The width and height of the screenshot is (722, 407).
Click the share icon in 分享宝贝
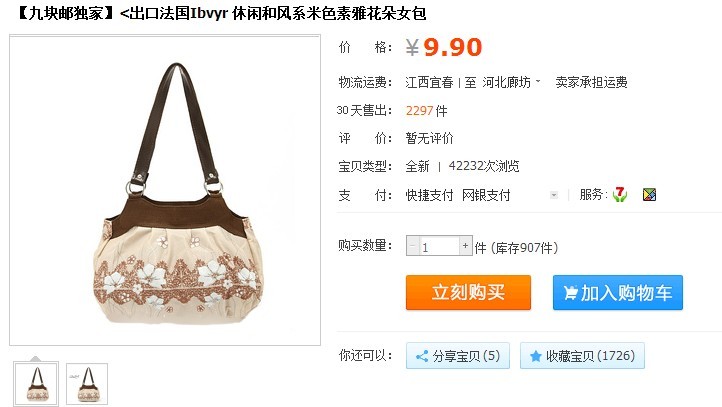[422, 356]
